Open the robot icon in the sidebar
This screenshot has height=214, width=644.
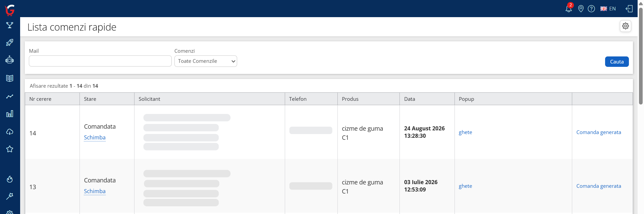[x=10, y=60]
